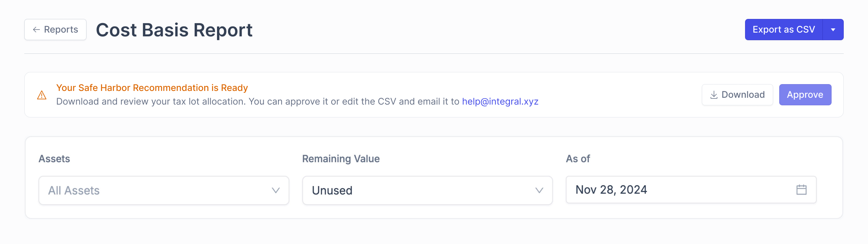Click the chevron in the Assets selector

[x=276, y=190]
